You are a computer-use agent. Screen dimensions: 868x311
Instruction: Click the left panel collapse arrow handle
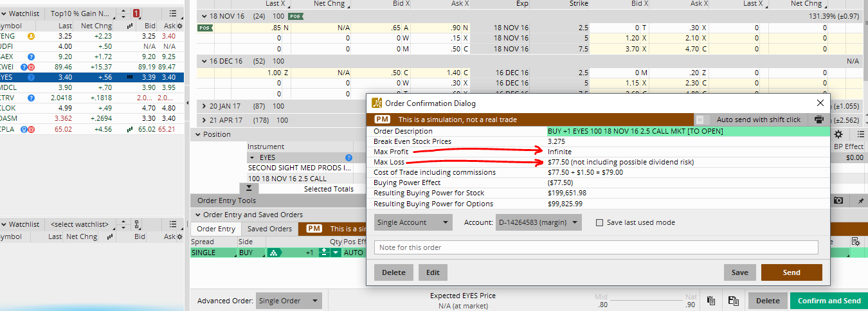click(x=187, y=103)
